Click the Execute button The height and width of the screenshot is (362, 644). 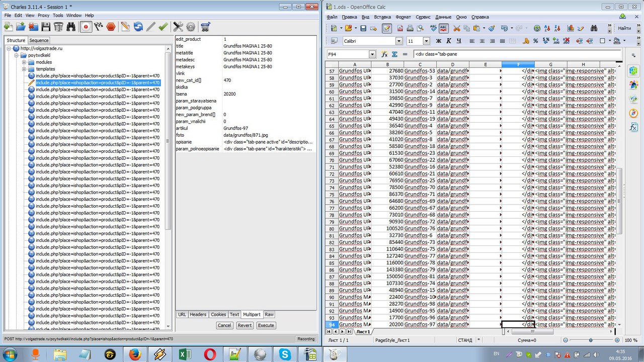click(266, 325)
